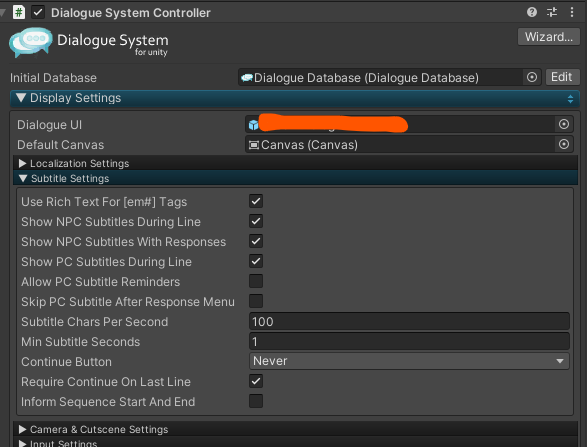This screenshot has width=587, height=447.
Task: Open component kebab menu
Action: tap(572, 12)
